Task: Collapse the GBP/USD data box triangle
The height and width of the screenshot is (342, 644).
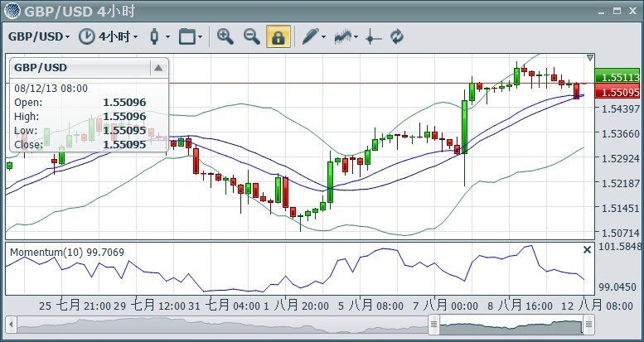Action: [x=158, y=68]
